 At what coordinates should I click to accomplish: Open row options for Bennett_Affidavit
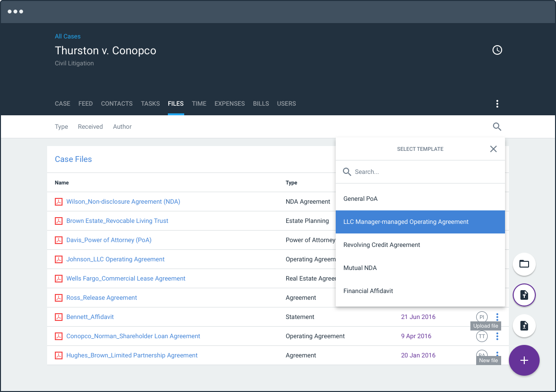(x=497, y=317)
